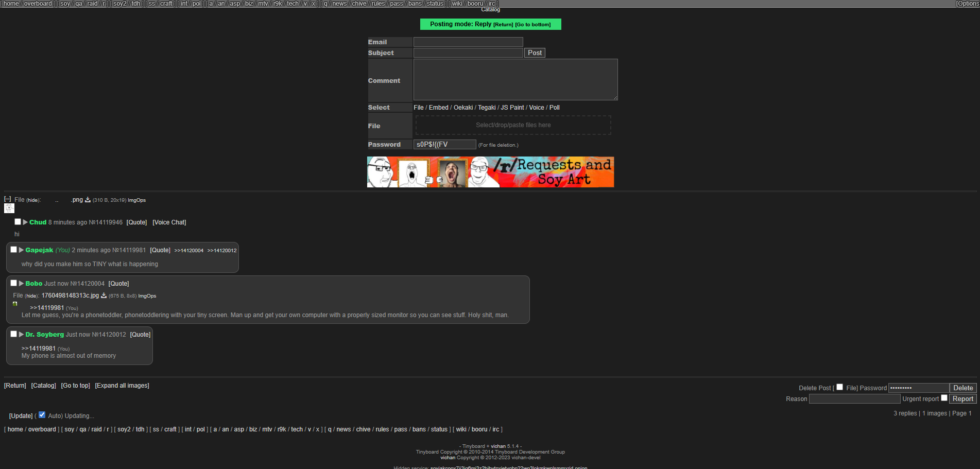The height and width of the screenshot is (469, 980).
Task: Click the download icon beside the .png file
Action: point(88,200)
